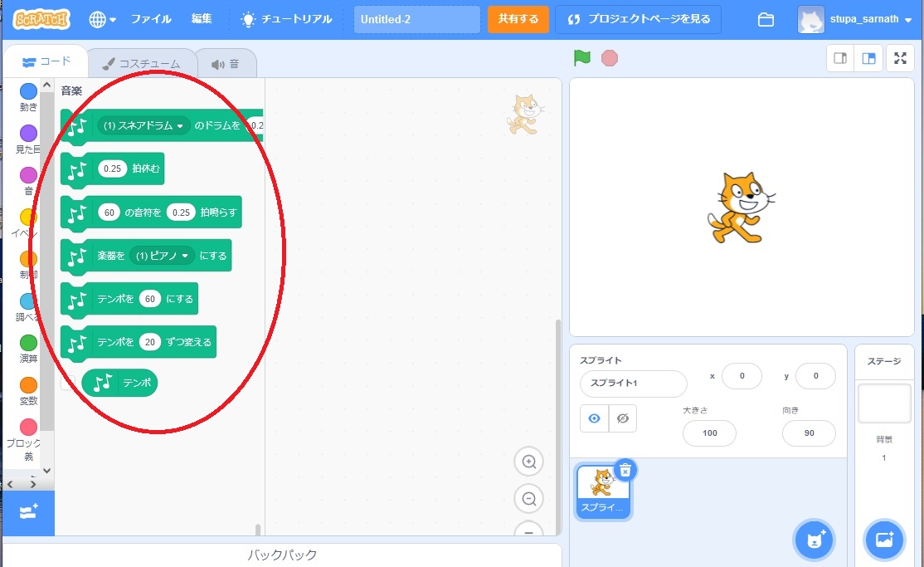Open the globe language dropdown

102,19
